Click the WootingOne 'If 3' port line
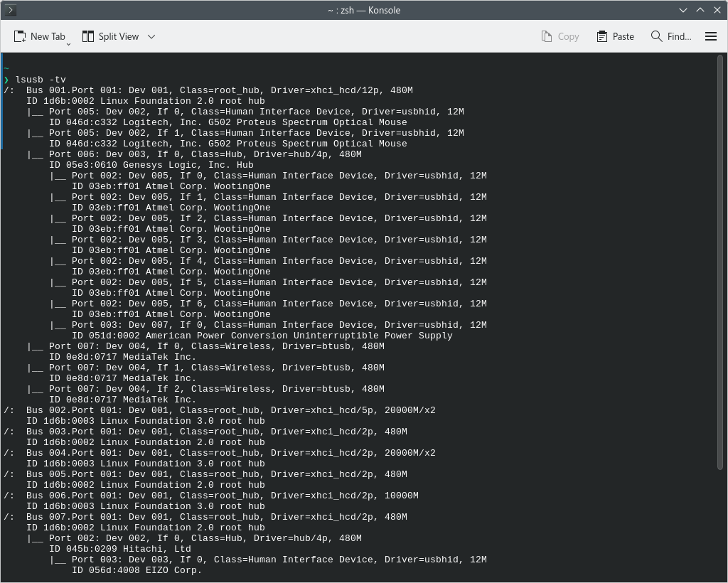728x583 pixels. [268, 240]
